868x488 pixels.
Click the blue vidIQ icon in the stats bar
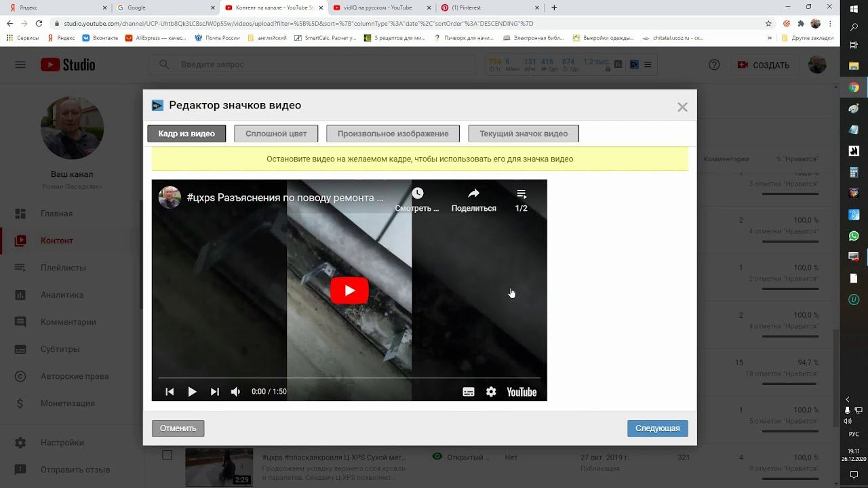click(x=634, y=64)
